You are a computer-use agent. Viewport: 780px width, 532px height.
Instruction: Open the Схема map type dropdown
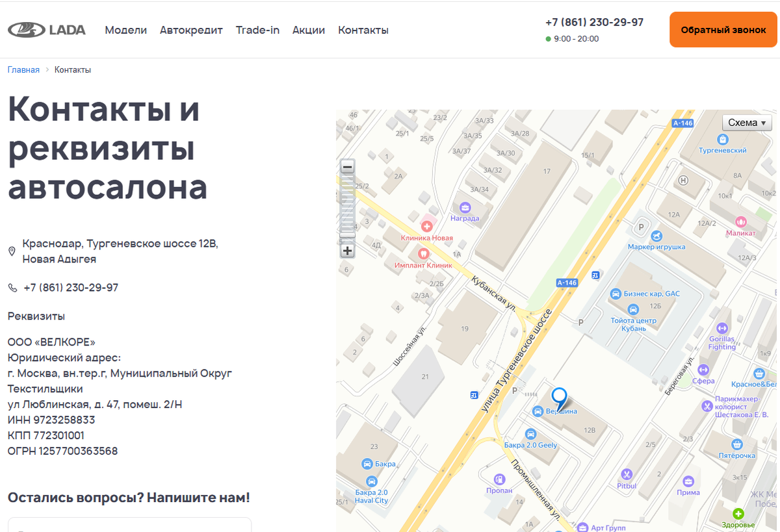tap(747, 122)
